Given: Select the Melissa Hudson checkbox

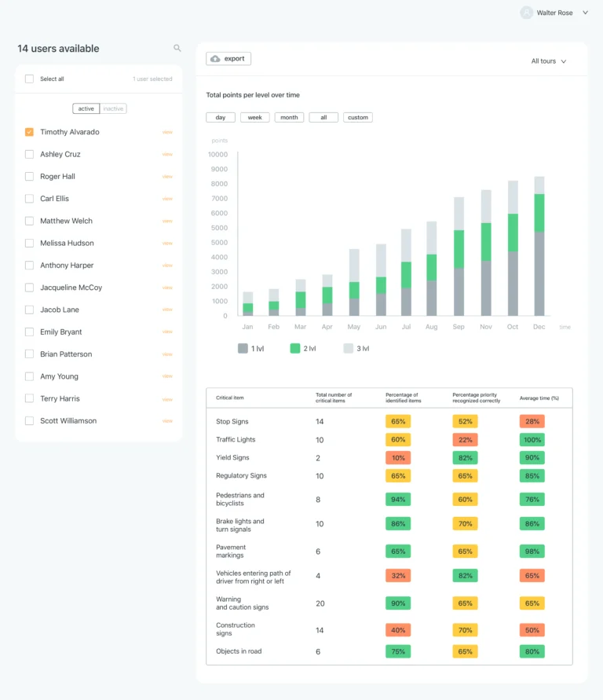Looking at the screenshot, I should pyautogui.click(x=29, y=244).
